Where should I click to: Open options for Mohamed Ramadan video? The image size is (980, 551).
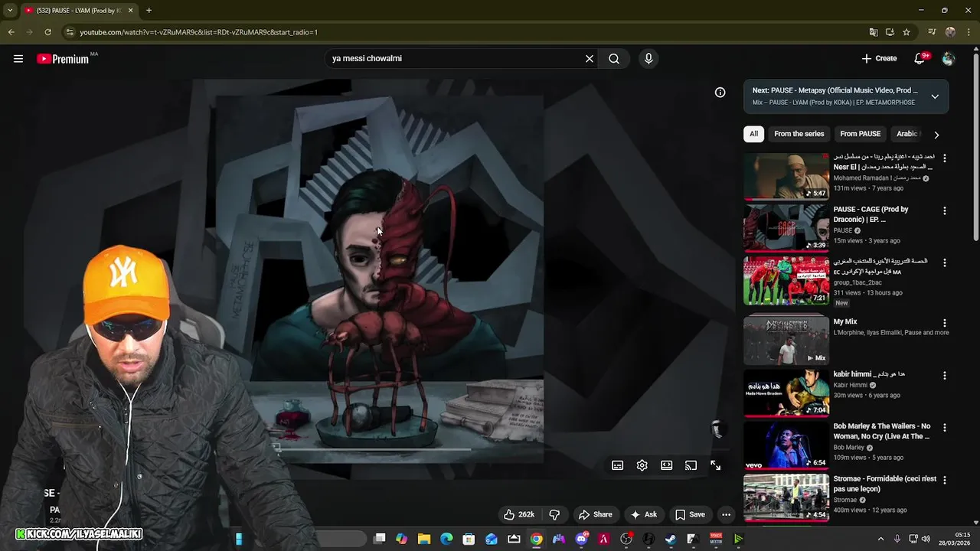coord(944,158)
